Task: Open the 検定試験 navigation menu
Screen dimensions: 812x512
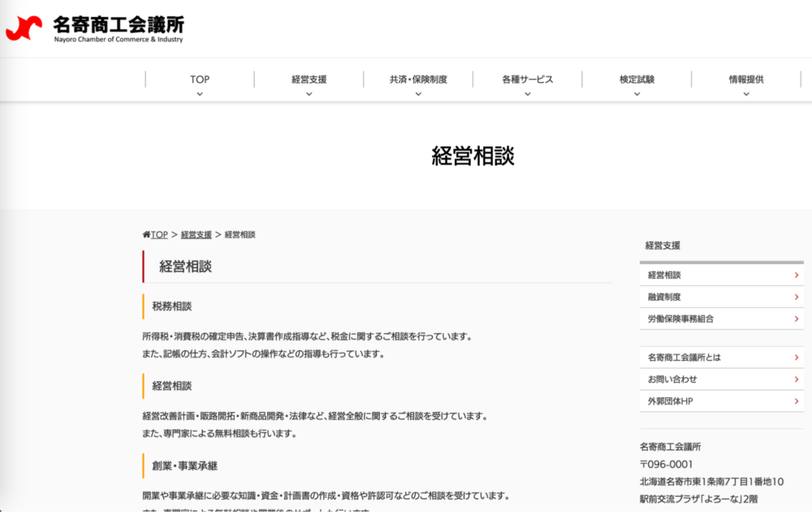Action: point(637,80)
